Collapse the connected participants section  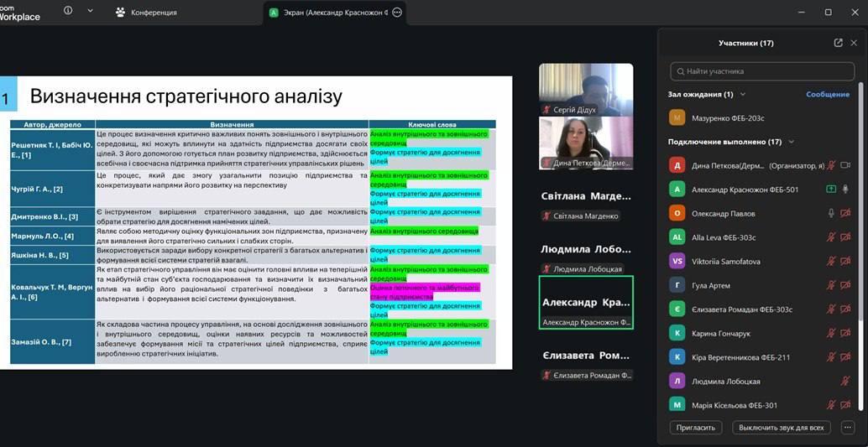791,142
